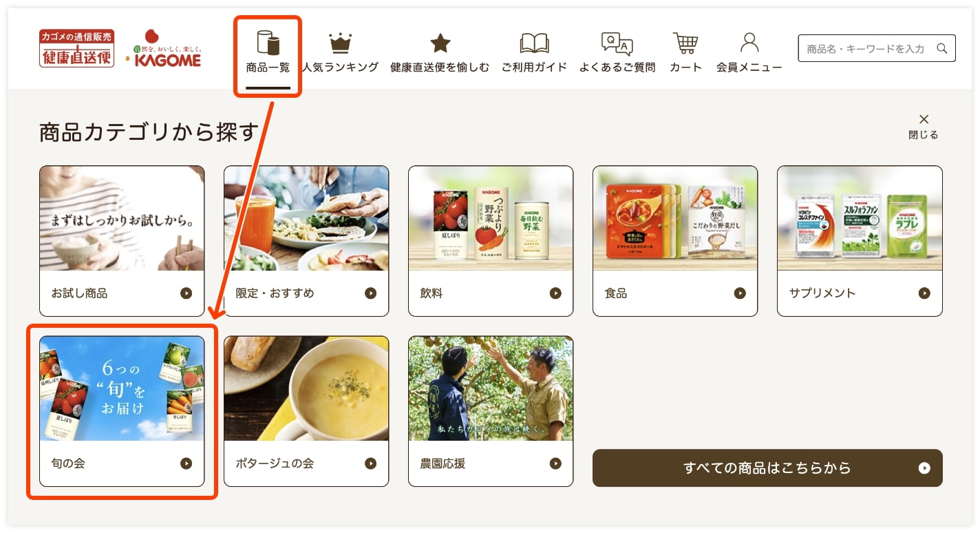Open the shopping カート icon
Image resolution: width=980 pixels, height=533 pixels.
tap(685, 43)
